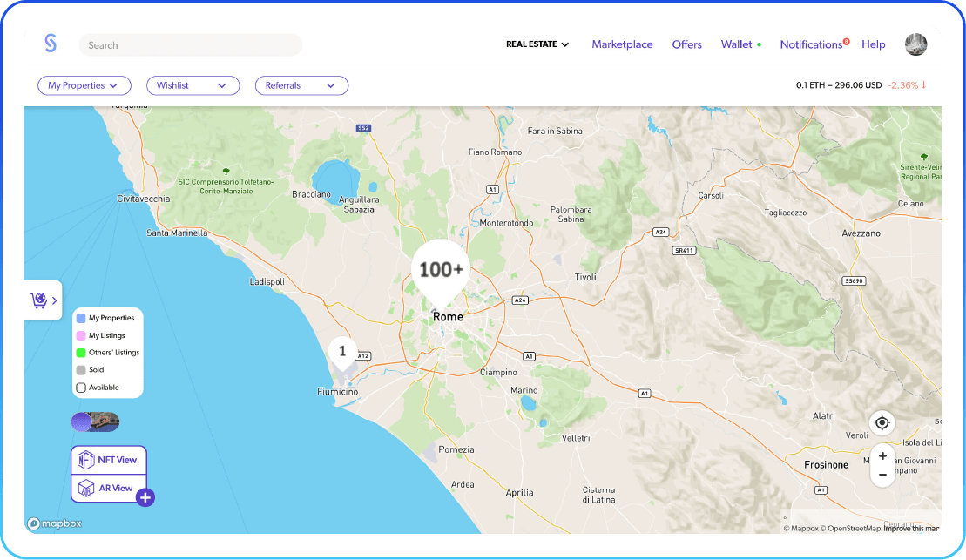
Task: Toggle the pink My Listings swatch
Action: [81, 336]
